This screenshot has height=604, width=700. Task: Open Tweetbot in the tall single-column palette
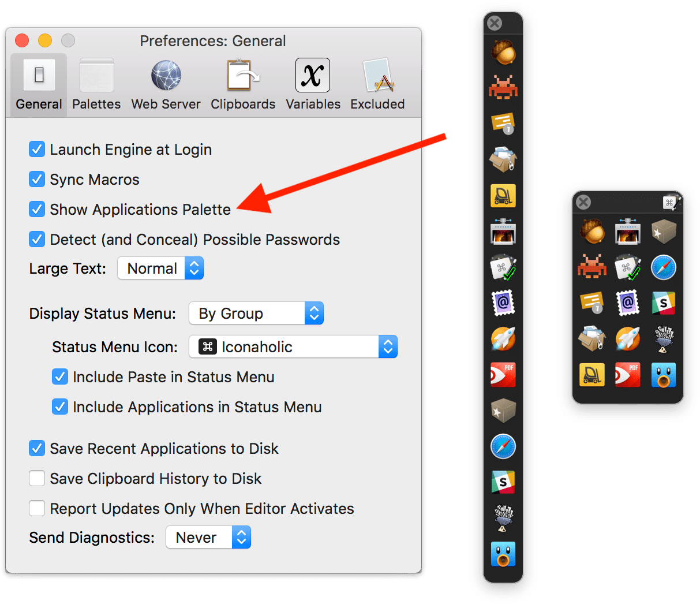(503, 554)
